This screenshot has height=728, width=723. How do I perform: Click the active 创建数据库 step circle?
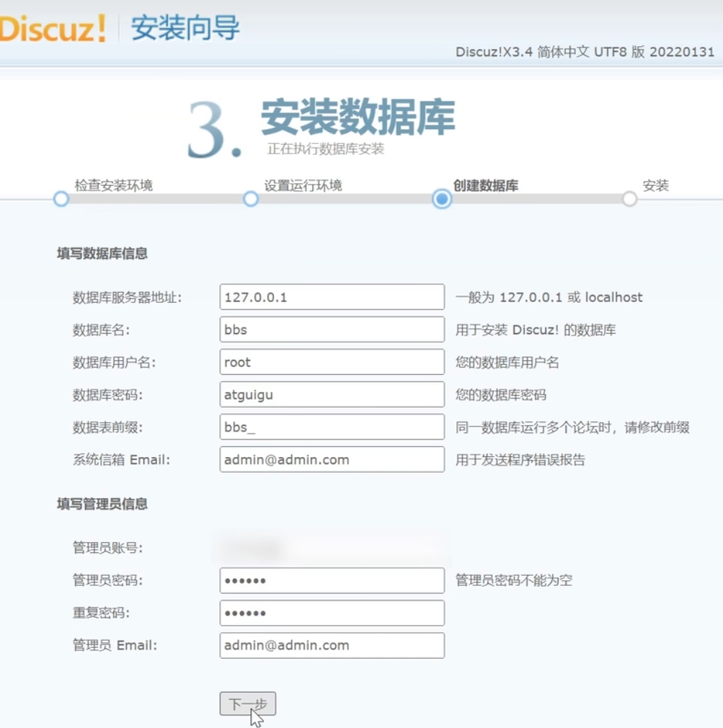(442, 199)
